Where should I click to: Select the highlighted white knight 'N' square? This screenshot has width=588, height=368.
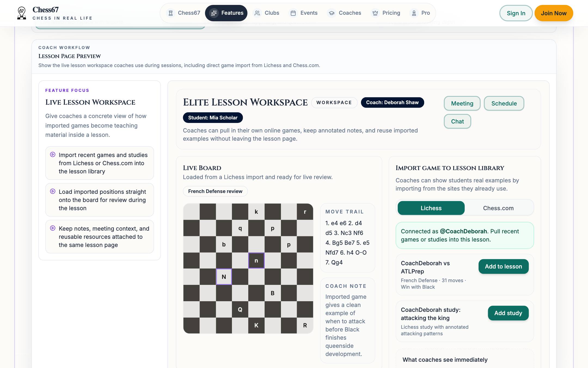click(x=224, y=277)
